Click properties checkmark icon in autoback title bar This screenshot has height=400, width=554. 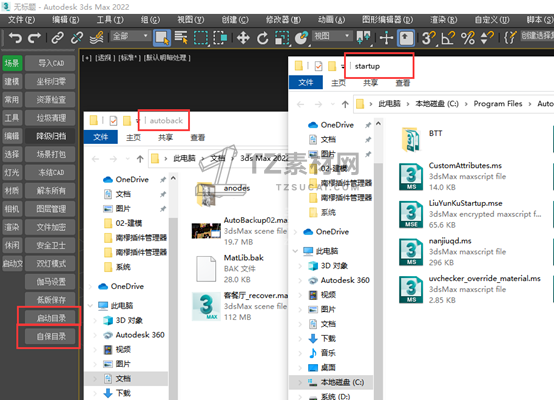pos(113,121)
